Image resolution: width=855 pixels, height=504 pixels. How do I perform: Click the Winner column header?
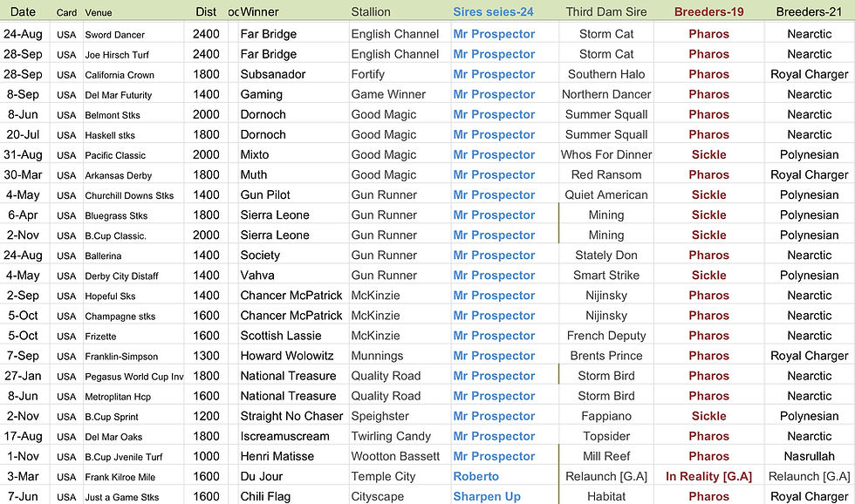point(260,11)
